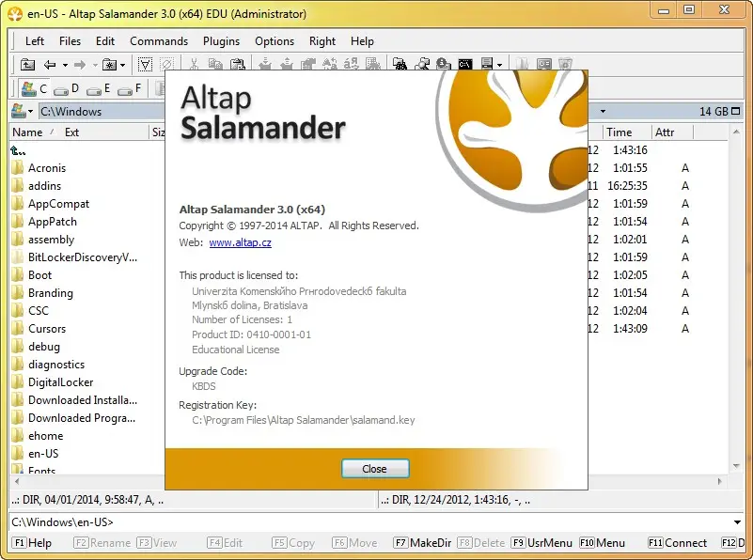Image resolution: width=753 pixels, height=560 pixels.
Task: Open the Hot Paths star-folder icon
Action: 109,64
